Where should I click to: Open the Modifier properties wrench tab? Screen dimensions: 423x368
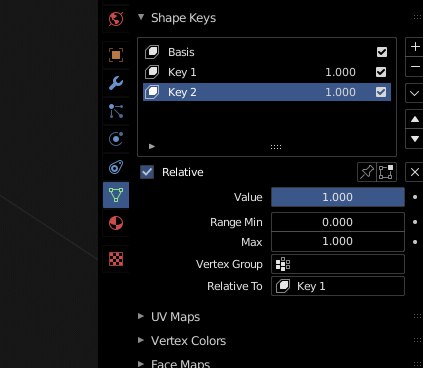[116, 83]
